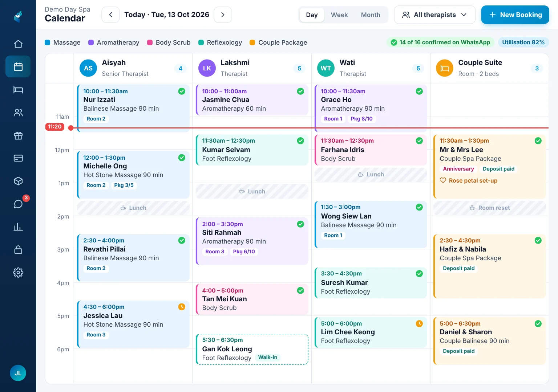Open the lock icon in sidebar
Viewport: 558px width, 392px height.
tap(18, 250)
